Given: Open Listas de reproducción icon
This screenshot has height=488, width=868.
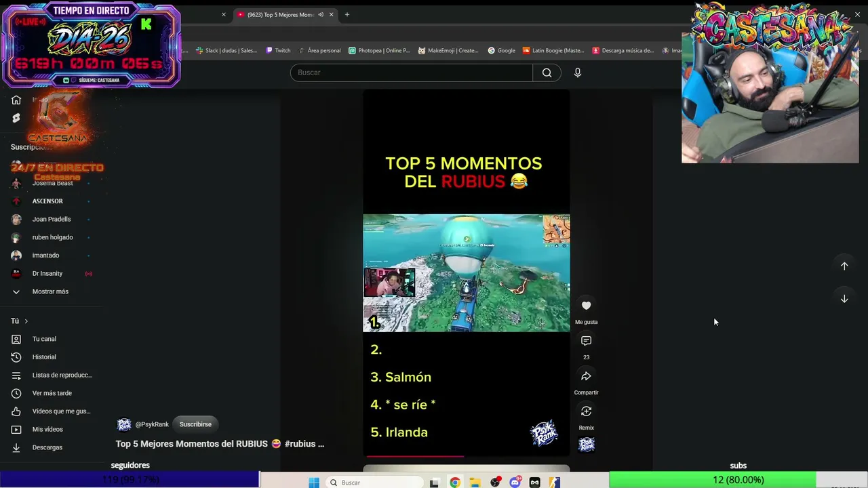Looking at the screenshot, I should (16, 375).
